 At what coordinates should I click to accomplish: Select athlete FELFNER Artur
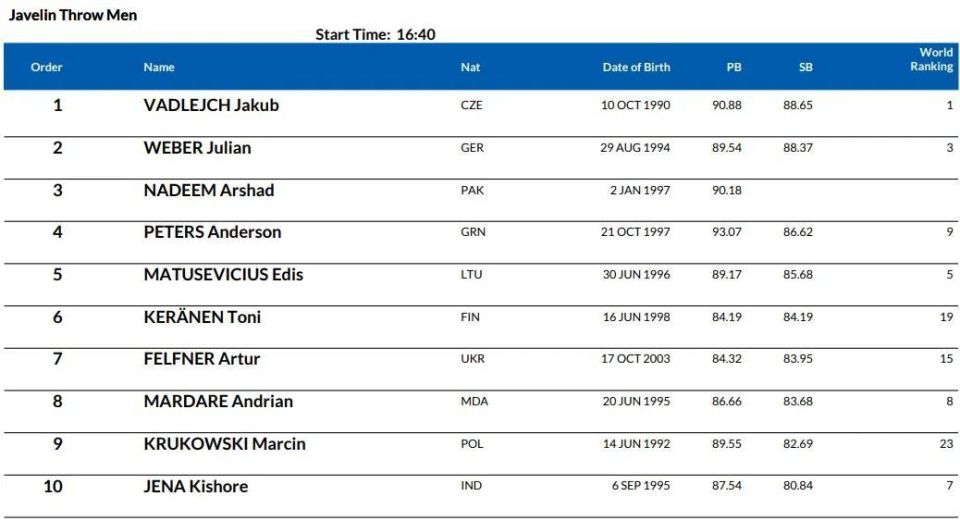pos(202,359)
